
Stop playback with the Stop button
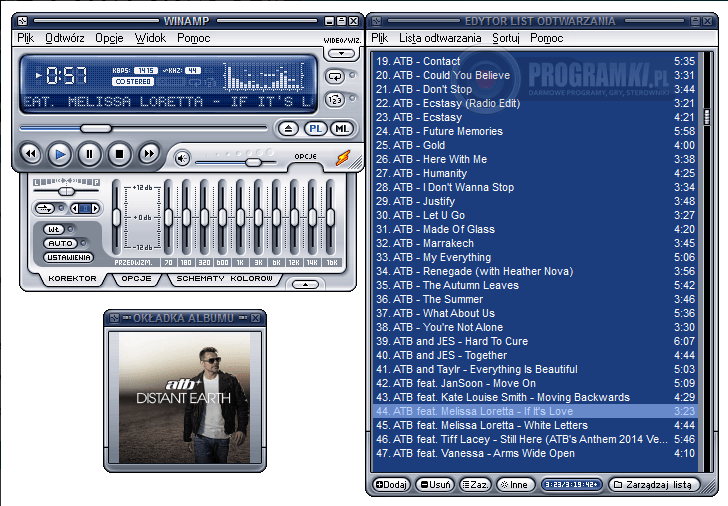tap(119, 154)
